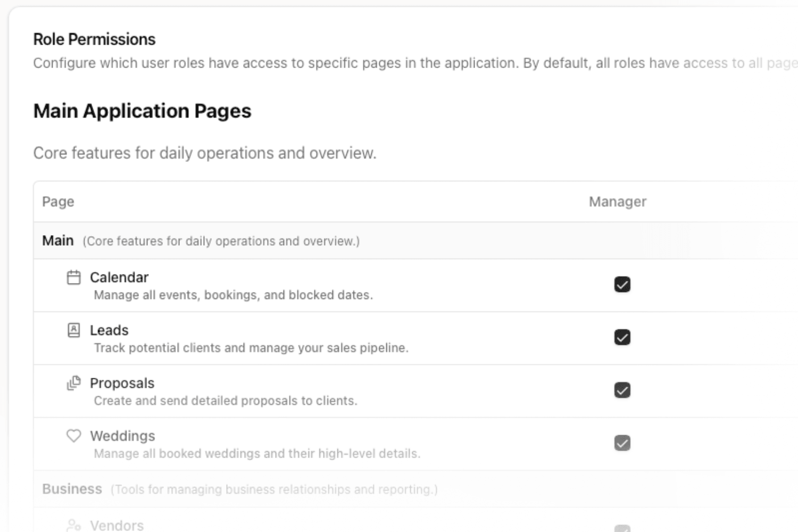The height and width of the screenshot is (532, 798).
Task: Click the Main group row label
Action: [58, 241]
